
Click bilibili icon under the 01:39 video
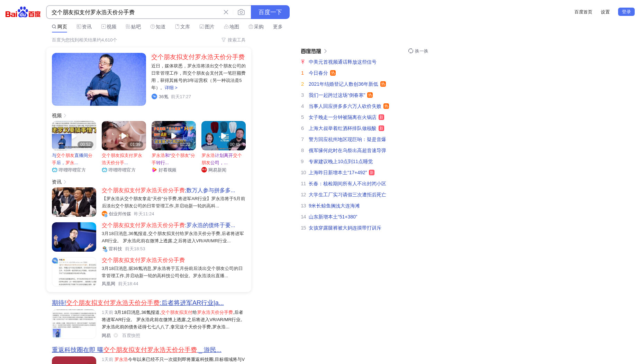[x=105, y=170]
